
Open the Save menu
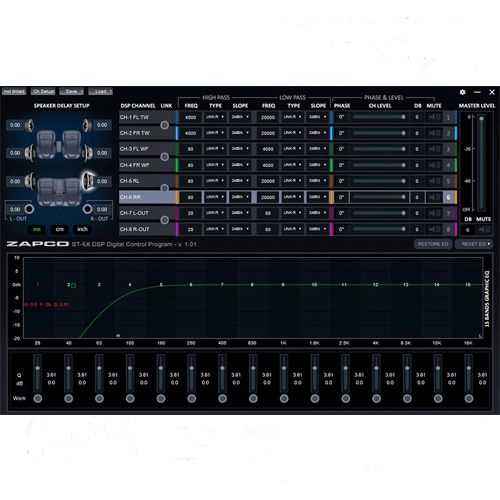tap(72, 91)
